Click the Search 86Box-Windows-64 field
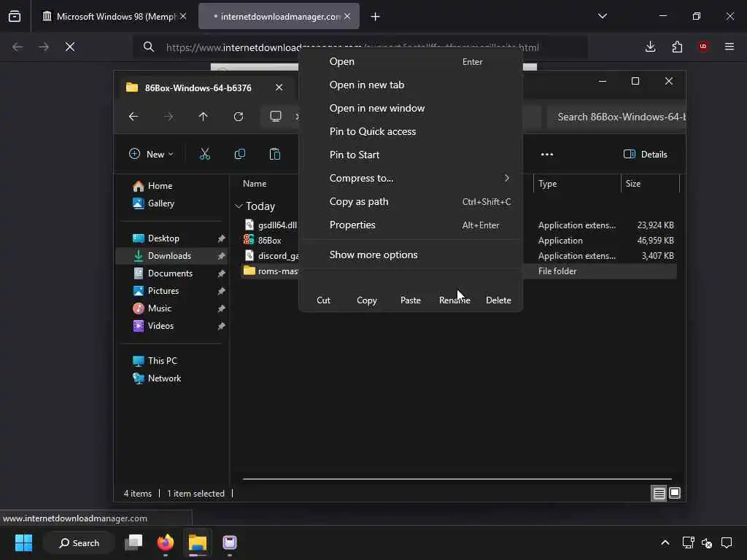747x560 pixels. pyautogui.click(x=616, y=117)
